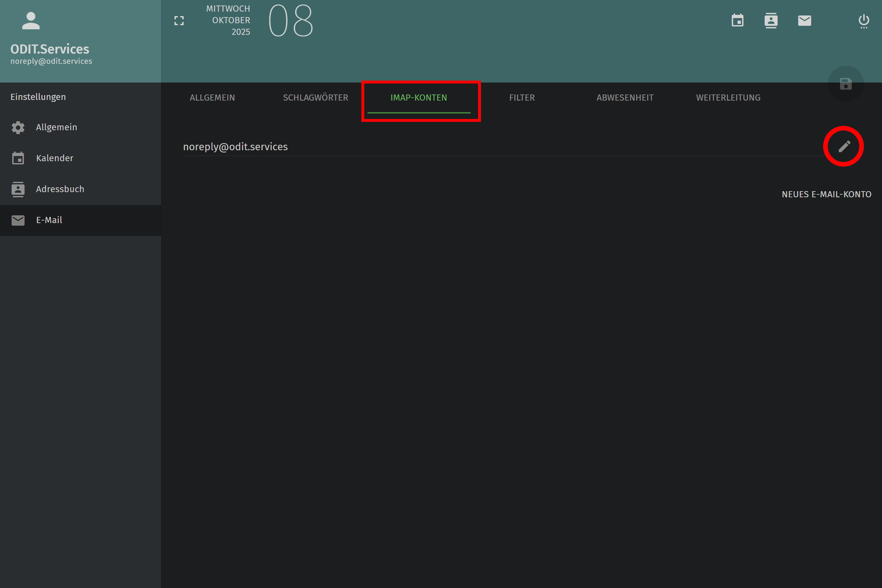882x588 pixels.
Task: Click the save floppy disk button
Action: (846, 83)
